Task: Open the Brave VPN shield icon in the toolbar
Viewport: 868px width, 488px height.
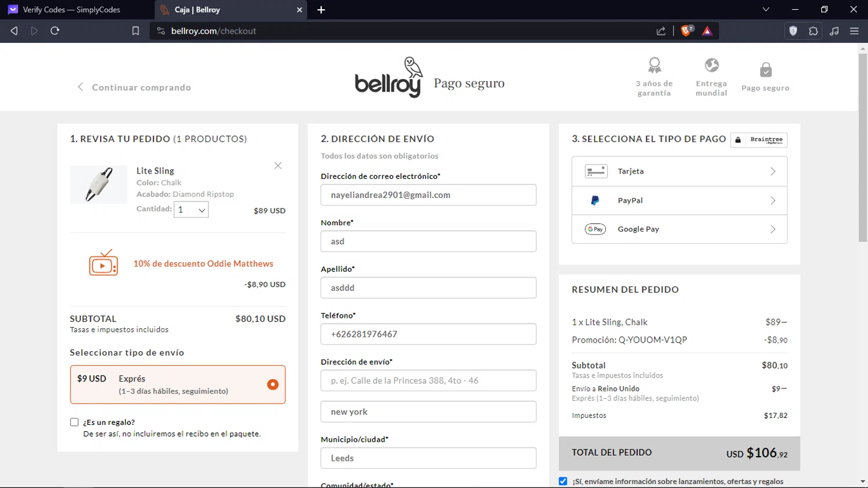Action: 793,31
